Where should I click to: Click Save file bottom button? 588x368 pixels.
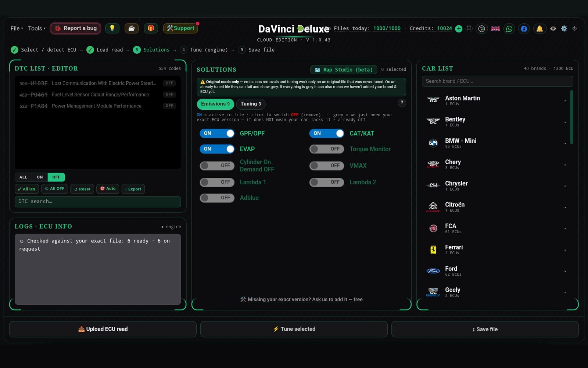click(x=485, y=329)
